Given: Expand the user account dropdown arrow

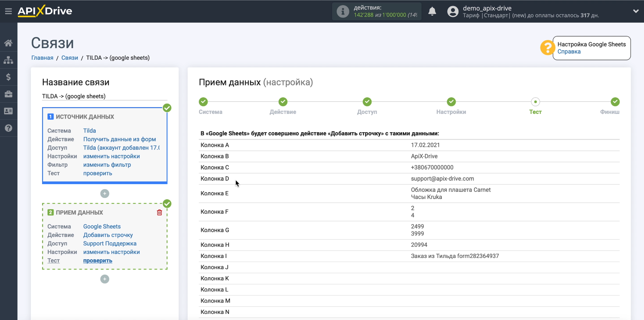Looking at the screenshot, I should (636, 11).
